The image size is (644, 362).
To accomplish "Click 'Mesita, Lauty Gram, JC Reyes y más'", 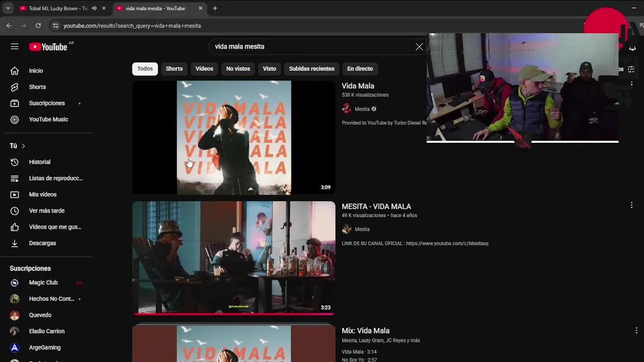I will pyautogui.click(x=381, y=340).
